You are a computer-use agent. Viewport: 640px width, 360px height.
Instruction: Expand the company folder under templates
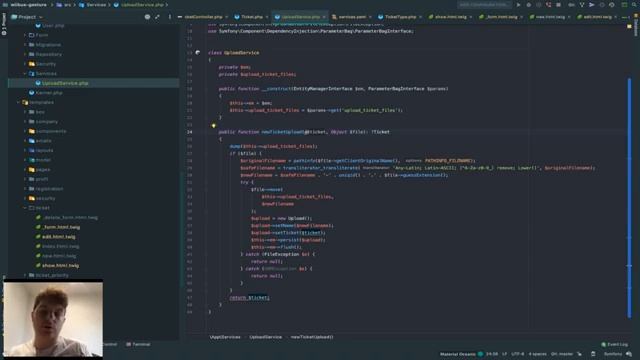point(25,122)
